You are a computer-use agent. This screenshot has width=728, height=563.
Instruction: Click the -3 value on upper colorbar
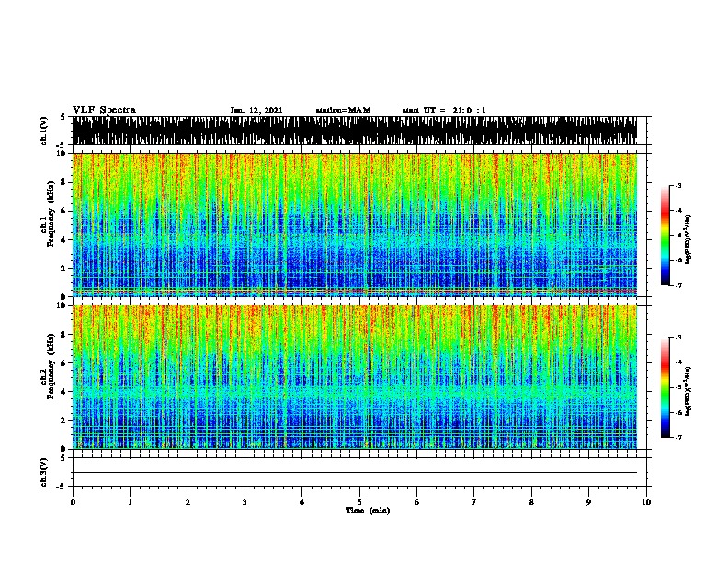[x=678, y=185]
